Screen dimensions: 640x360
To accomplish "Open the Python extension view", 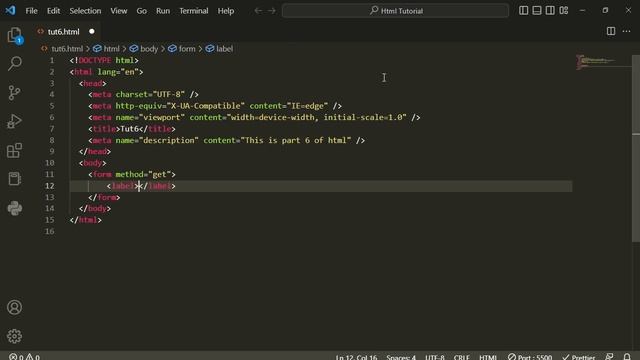I will [15, 208].
